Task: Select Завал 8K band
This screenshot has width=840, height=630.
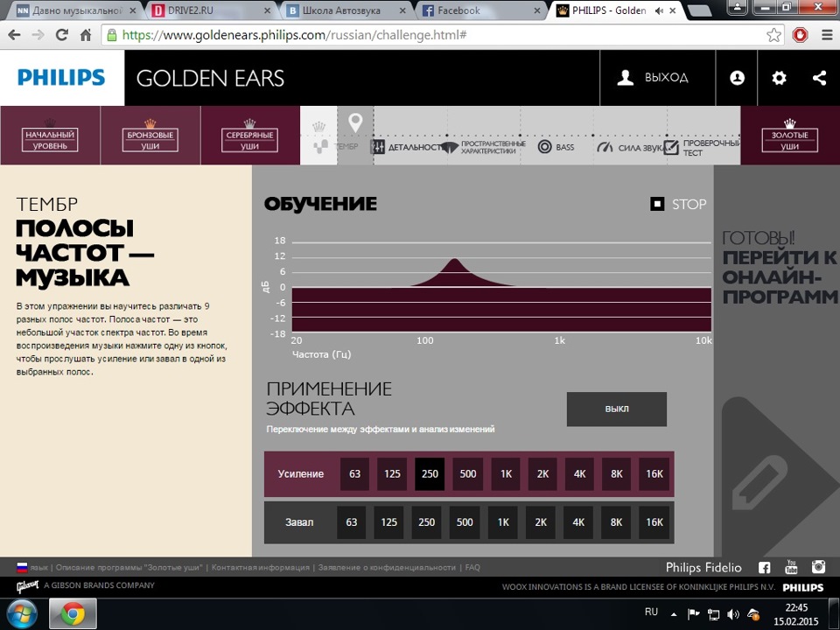Action: point(617,522)
